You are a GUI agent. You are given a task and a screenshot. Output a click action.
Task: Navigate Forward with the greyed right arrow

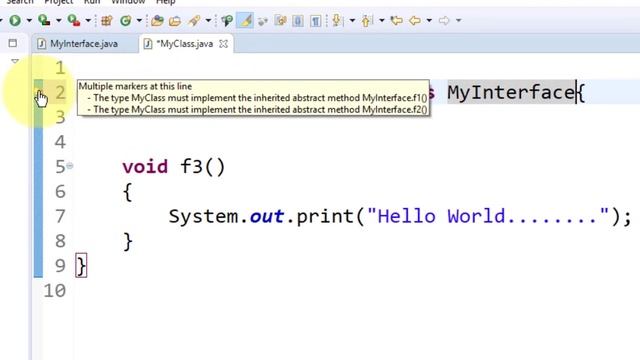pyautogui.click(x=444, y=20)
